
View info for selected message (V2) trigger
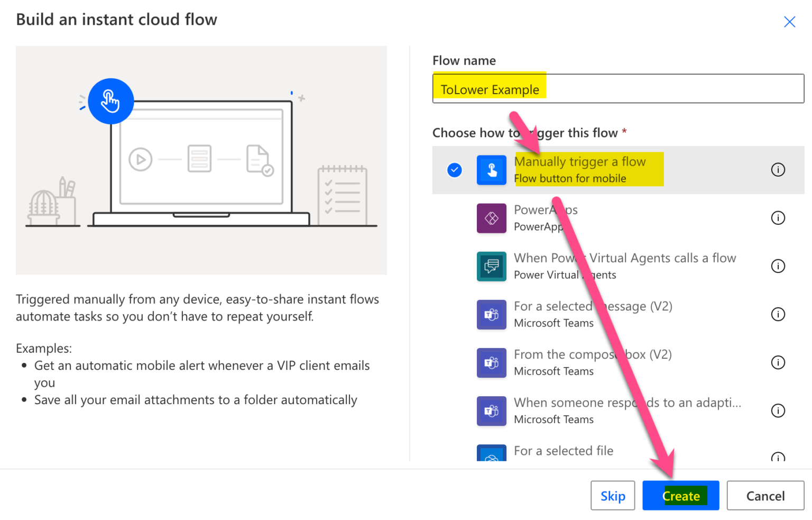(x=778, y=314)
